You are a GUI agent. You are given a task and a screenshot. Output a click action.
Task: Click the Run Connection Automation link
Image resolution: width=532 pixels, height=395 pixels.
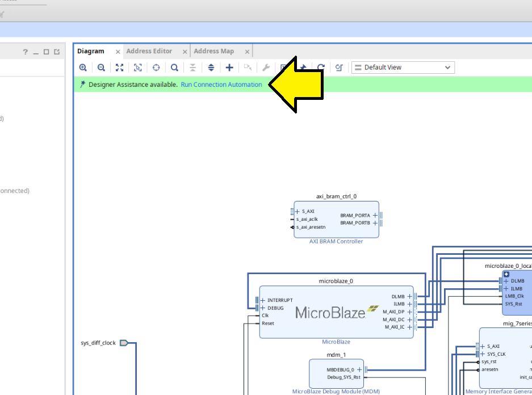tap(221, 85)
